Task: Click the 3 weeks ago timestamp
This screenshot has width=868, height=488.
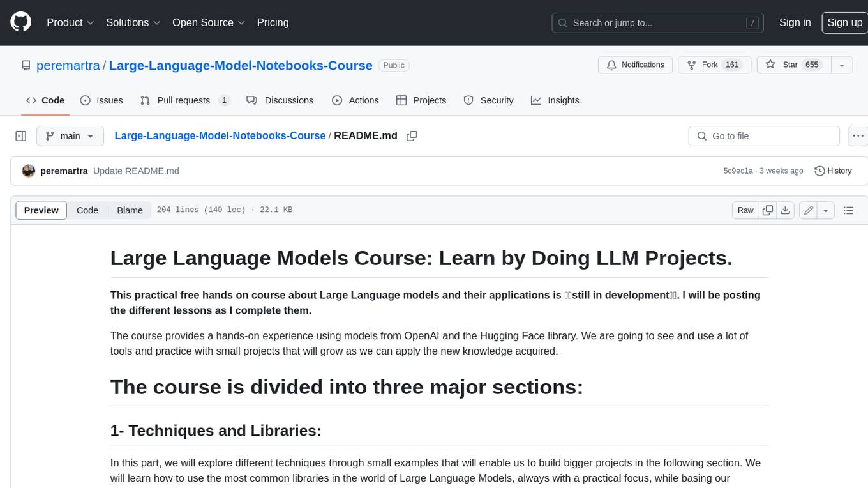Action: point(782,171)
